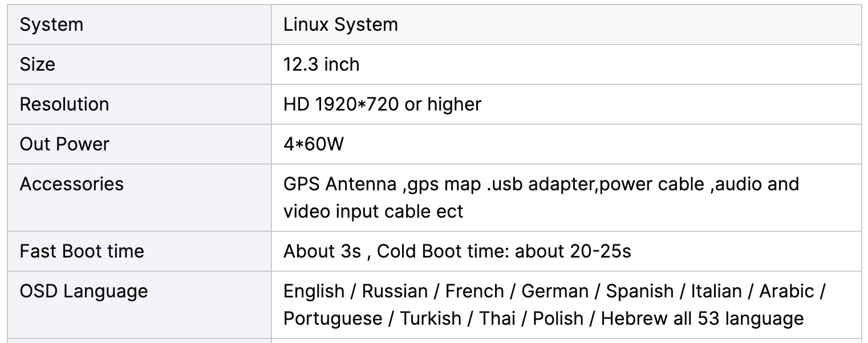This screenshot has height=343, width=868.
Task: Click the "About 3s" boot time text
Action: pos(322,251)
